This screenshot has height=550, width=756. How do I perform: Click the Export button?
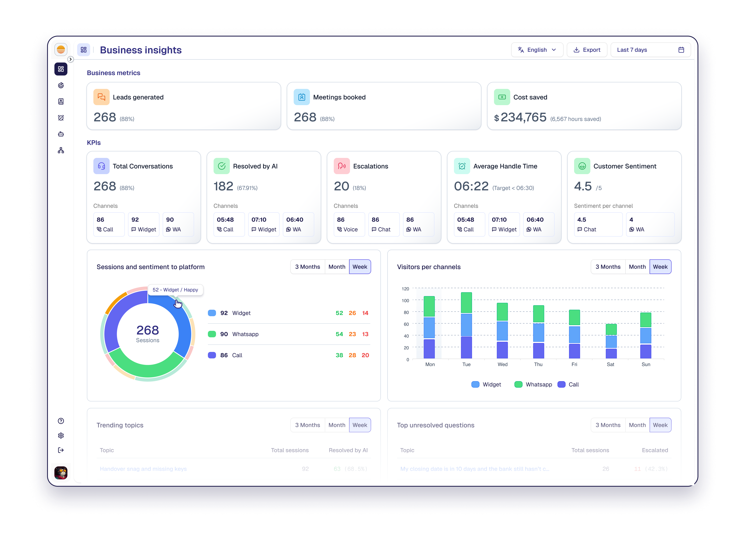point(587,50)
